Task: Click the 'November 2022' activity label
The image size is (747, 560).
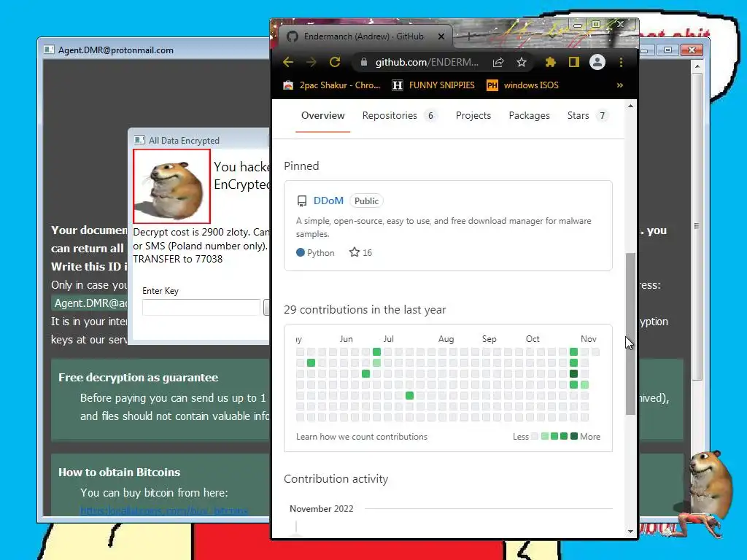Action: coord(322,508)
